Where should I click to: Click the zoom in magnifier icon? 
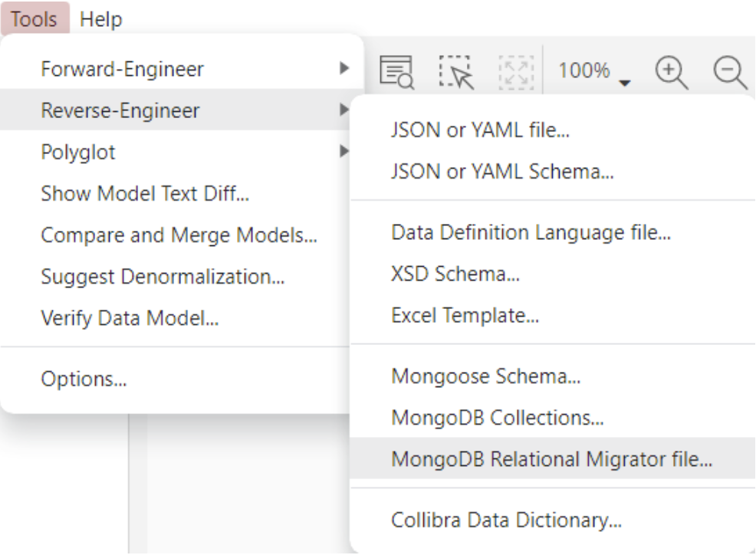pyautogui.click(x=670, y=71)
